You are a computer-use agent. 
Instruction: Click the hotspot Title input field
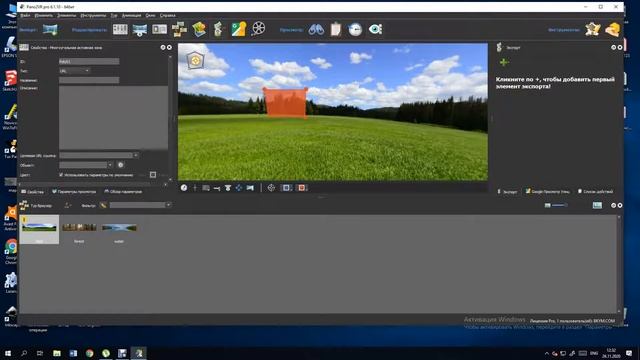[89, 80]
